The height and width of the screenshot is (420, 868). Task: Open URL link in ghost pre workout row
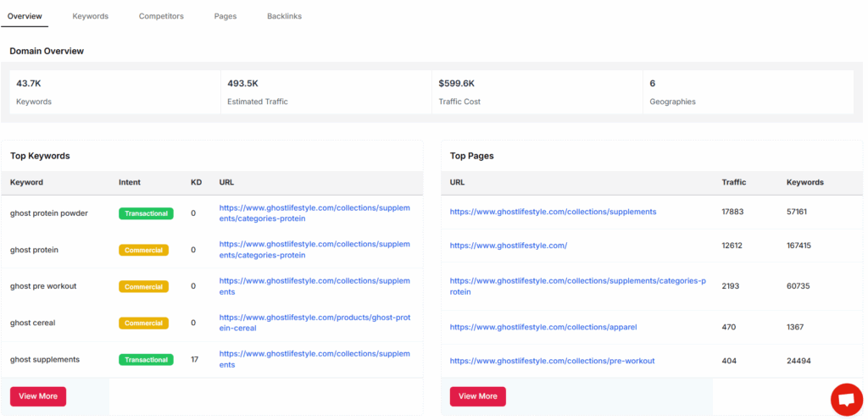coord(314,286)
